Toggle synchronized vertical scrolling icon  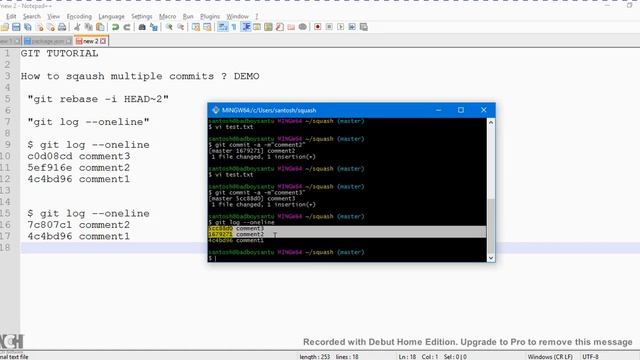[x=196, y=27]
